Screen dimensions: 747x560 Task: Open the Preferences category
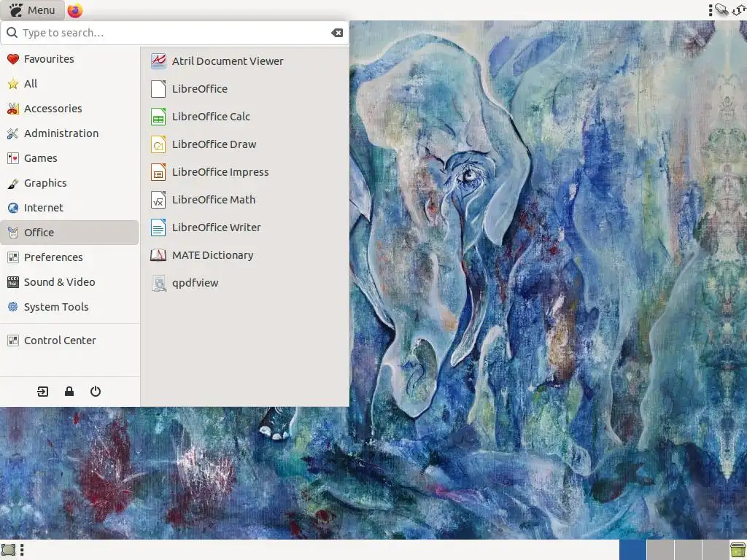pos(69,257)
